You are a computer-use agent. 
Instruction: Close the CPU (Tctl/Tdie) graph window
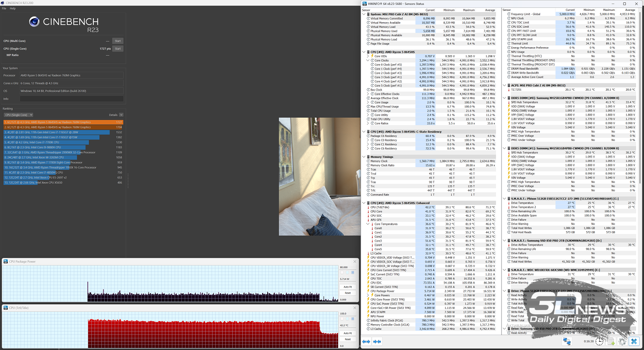point(355,308)
